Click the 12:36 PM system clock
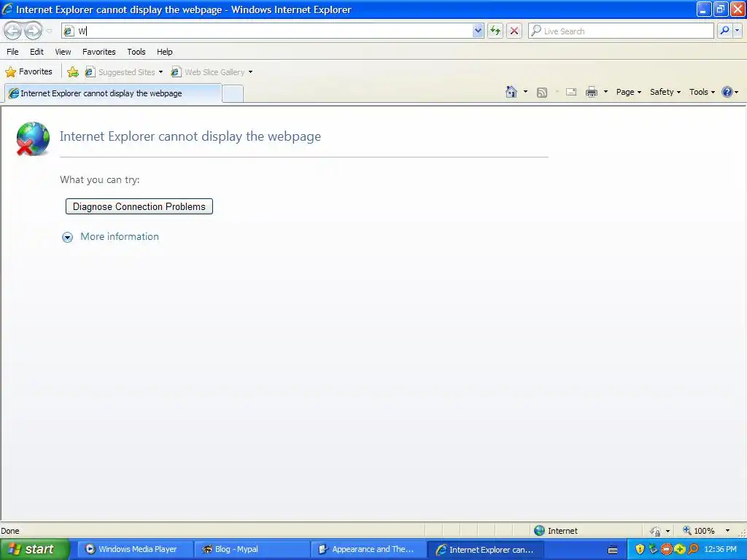This screenshot has width=747, height=560. click(x=720, y=550)
